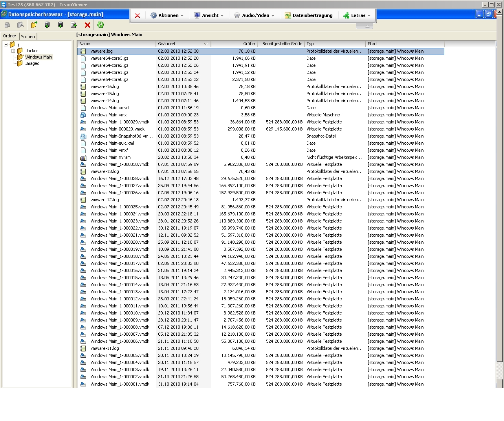Select the Images folder in tree
The width and height of the screenshot is (504, 421).
32,63
